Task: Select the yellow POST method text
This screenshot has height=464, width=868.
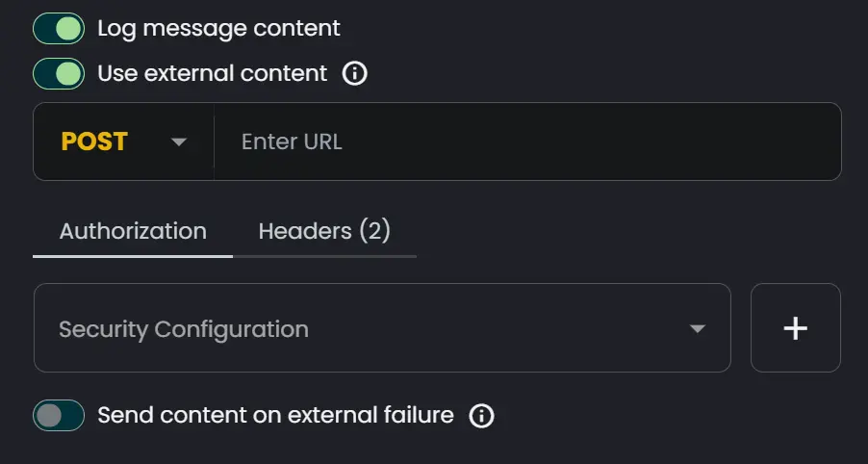Action: pyautogui.click(x=94, y=142)
